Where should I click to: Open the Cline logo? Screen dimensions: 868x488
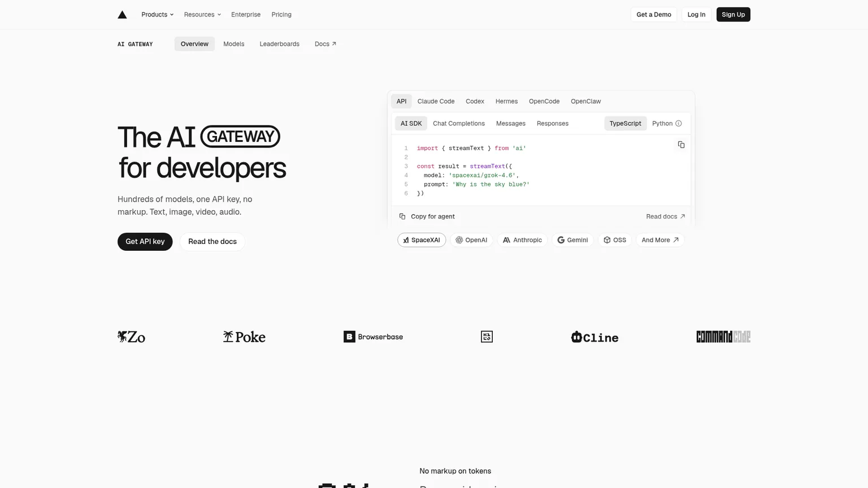click(594, 337)
